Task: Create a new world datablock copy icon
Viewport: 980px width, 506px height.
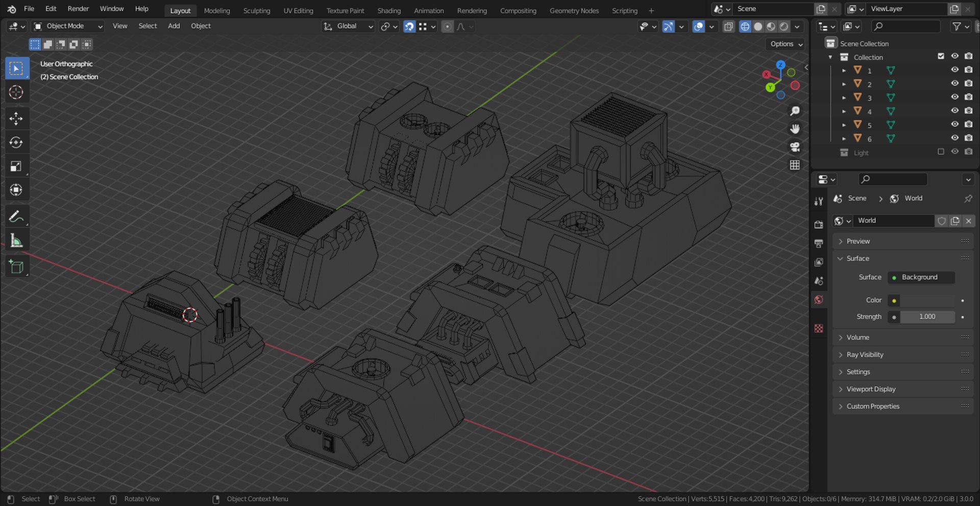Action: [955, 221]
